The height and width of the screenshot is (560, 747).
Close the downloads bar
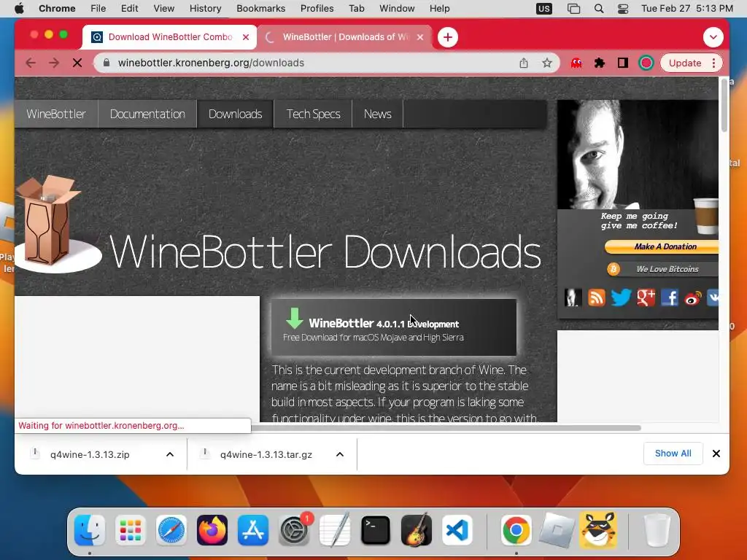pyautogui.click(x=716, y=454)
